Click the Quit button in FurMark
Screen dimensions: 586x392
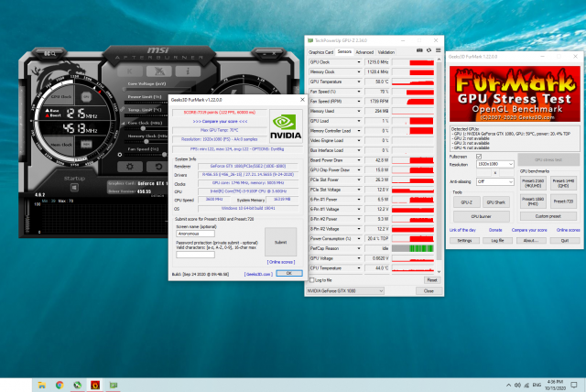tap(565, 240)
